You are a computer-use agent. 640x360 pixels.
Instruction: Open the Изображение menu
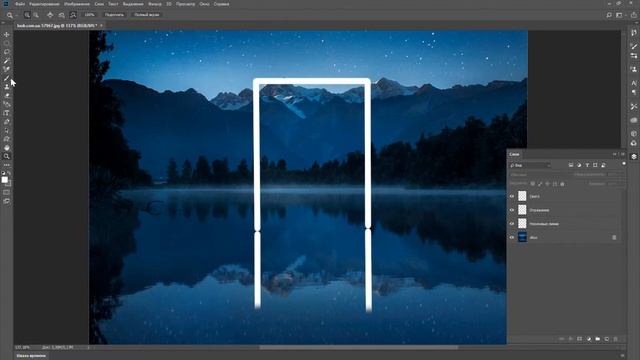pyautogui.click(x=77, y=4)
